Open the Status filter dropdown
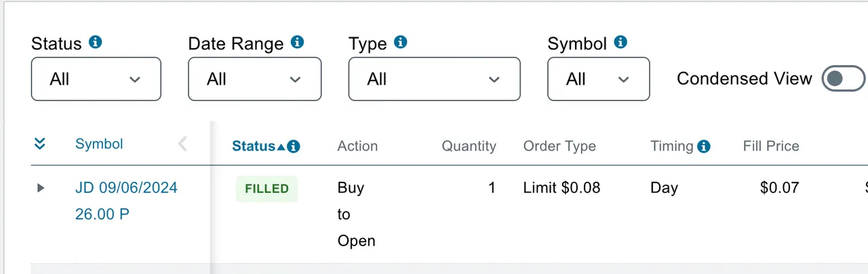 (x=96, y=79)
